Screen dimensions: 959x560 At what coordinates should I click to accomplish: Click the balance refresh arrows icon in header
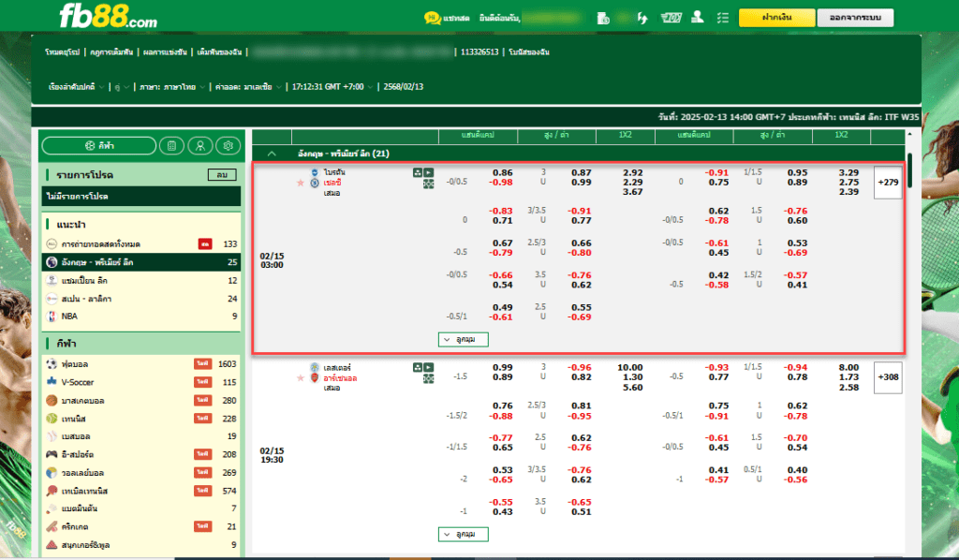(642, 19)
